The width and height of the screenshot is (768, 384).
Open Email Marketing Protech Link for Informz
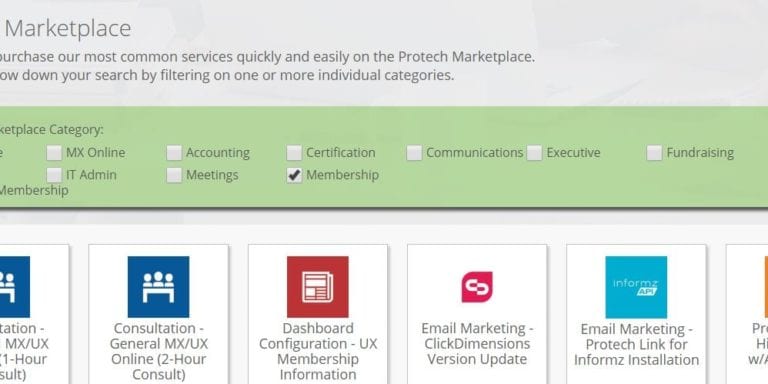click(x=636, y=344)
